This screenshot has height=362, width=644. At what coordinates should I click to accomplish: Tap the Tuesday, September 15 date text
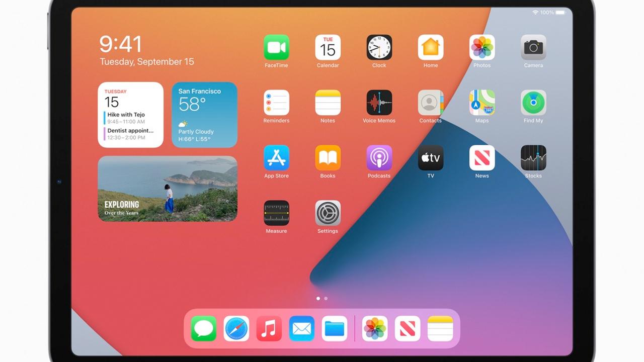[147, 62]
